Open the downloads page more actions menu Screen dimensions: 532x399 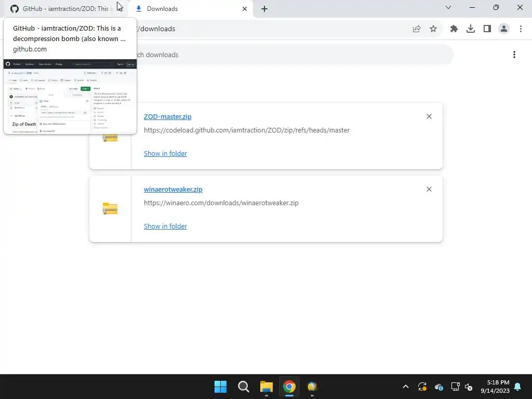tap(514, 55)
